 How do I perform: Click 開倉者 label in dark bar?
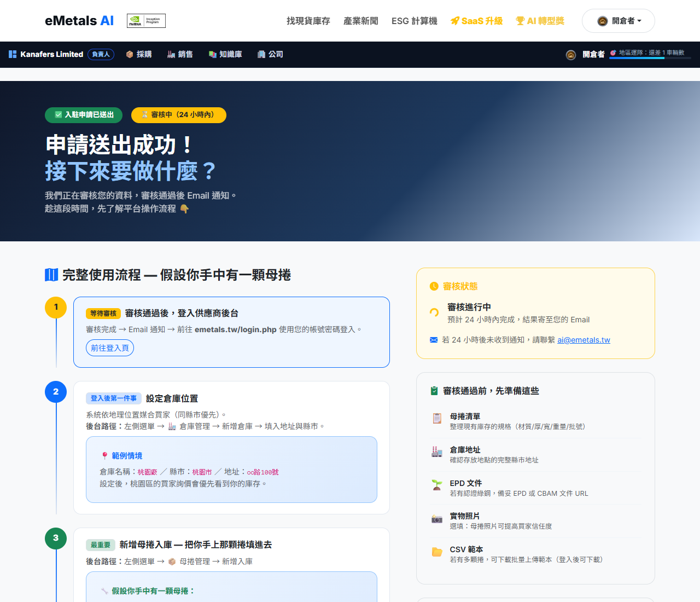(x=593, y=54)
